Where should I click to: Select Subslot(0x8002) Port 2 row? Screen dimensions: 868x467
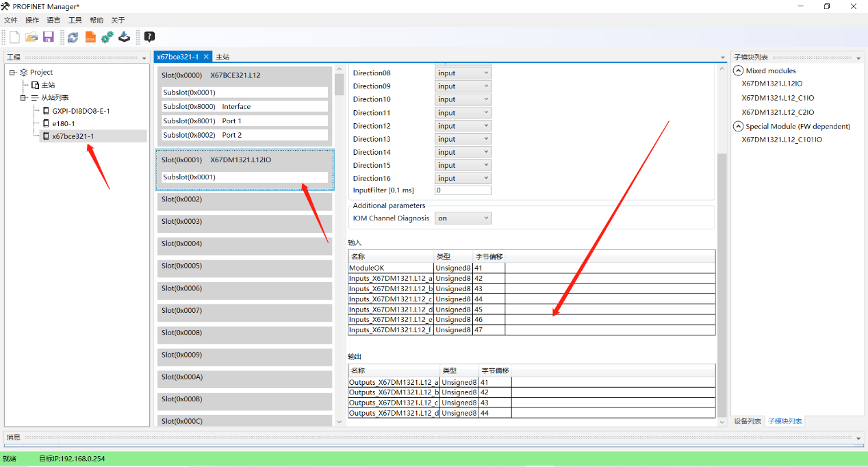[244, 135]
